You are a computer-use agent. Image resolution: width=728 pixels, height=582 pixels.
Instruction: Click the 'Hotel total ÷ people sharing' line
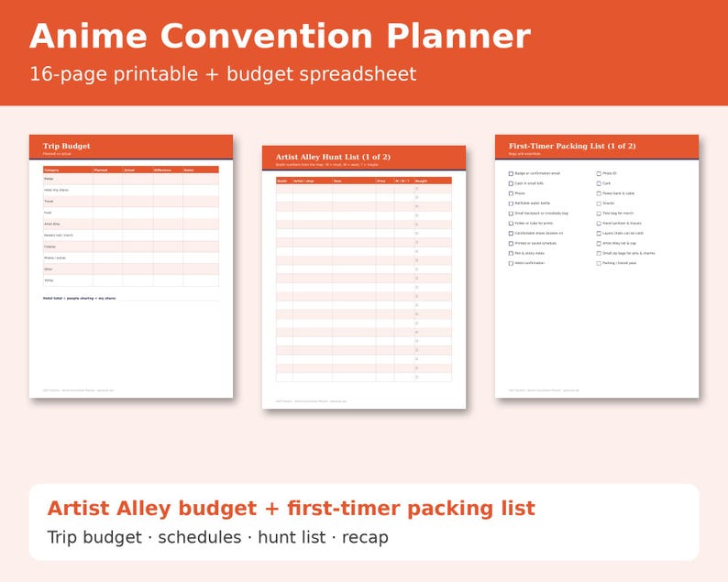tap(80, 299)
